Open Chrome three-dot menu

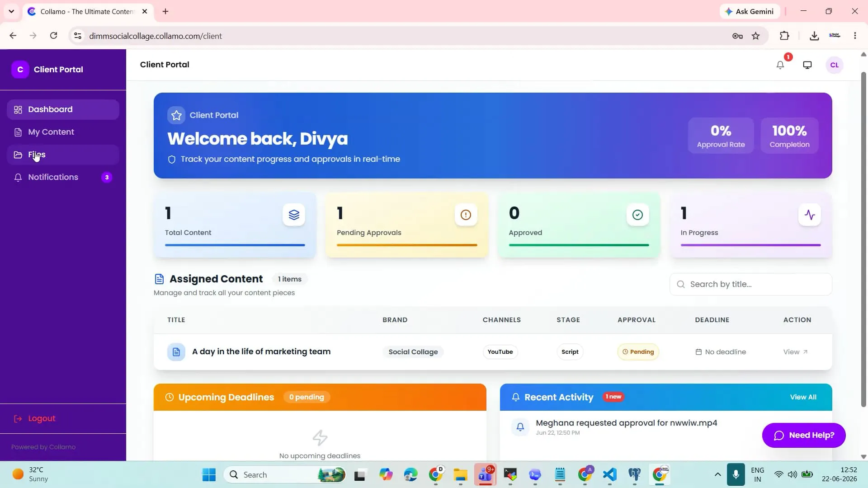pyautogui.click(x=855, y=36)
